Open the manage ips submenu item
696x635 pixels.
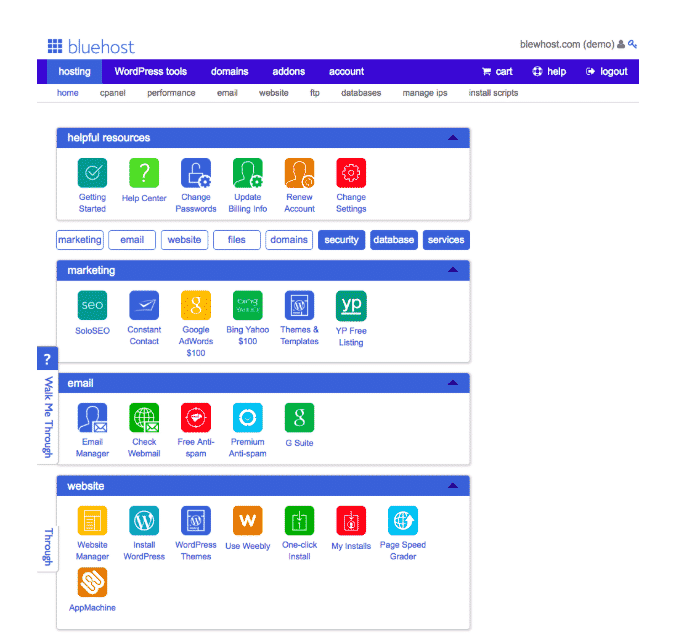coord(425,93)
